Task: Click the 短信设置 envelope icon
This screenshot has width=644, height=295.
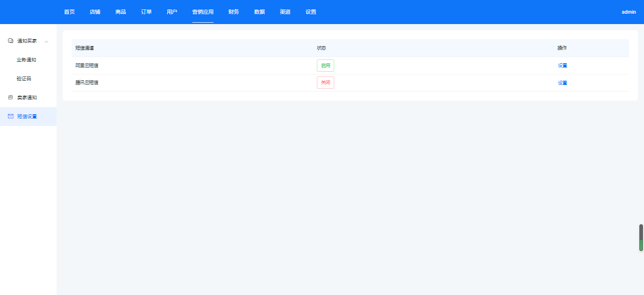Action: click(x=11, y=117)
